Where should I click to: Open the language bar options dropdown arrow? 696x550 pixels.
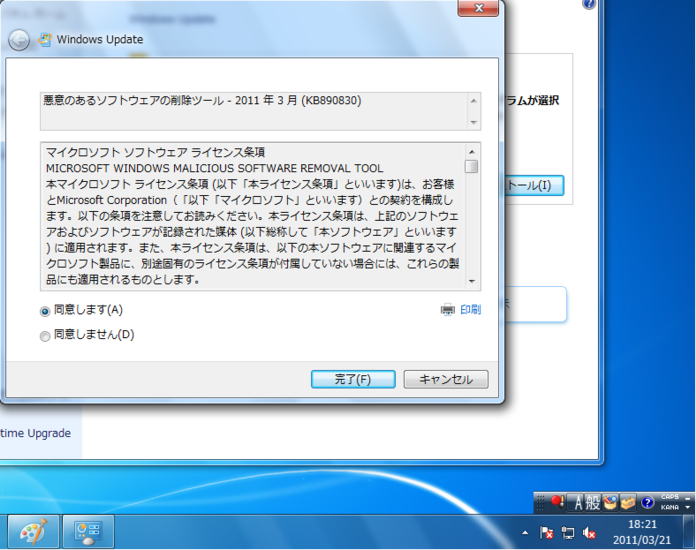click(x=688, y=507)
